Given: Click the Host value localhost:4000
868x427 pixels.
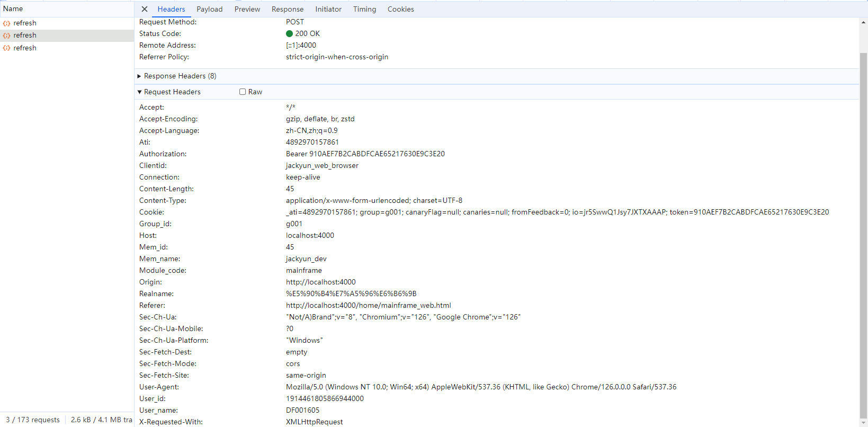Looking at the screenshot, I should coord(310,236).
